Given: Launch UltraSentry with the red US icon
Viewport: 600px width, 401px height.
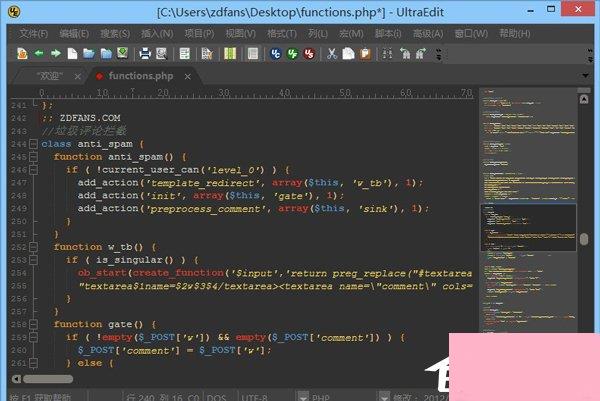Looking at the screenshot, I should (309, 54).
